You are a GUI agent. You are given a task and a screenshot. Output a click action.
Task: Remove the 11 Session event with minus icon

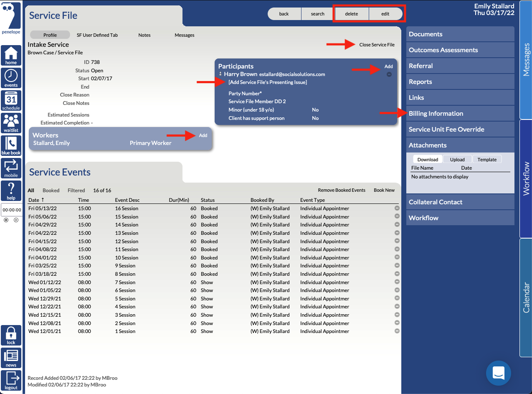(397, 249)
